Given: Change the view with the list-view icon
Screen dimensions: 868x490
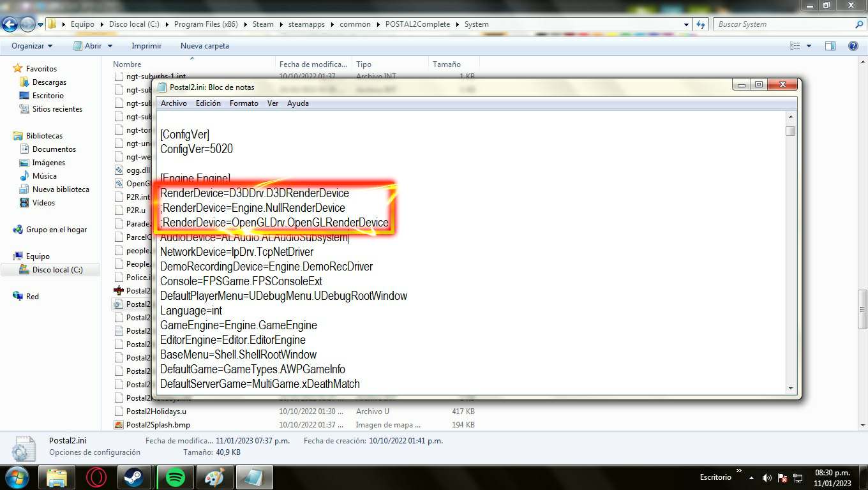Looking at the screenshot, I should (x=795, y=46).
